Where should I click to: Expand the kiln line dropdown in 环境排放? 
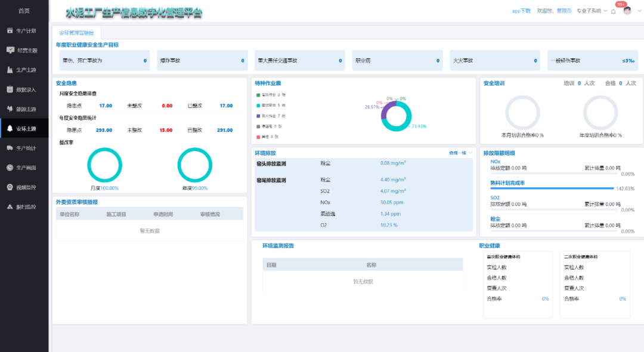pos(461,153)
